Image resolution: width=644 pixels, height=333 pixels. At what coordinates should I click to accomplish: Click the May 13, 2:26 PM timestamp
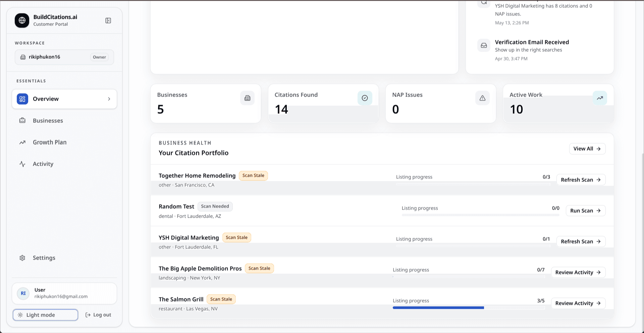[512, 23]
